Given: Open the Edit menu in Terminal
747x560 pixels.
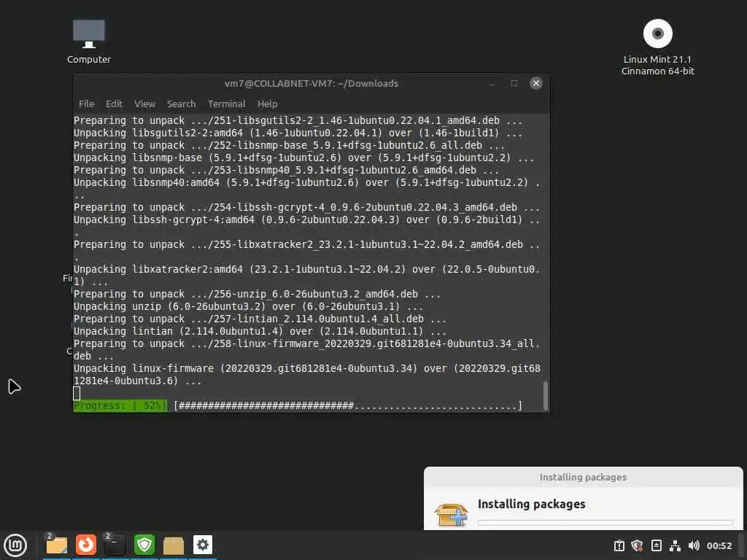Looking at the screenshot, I should point(114,104).
